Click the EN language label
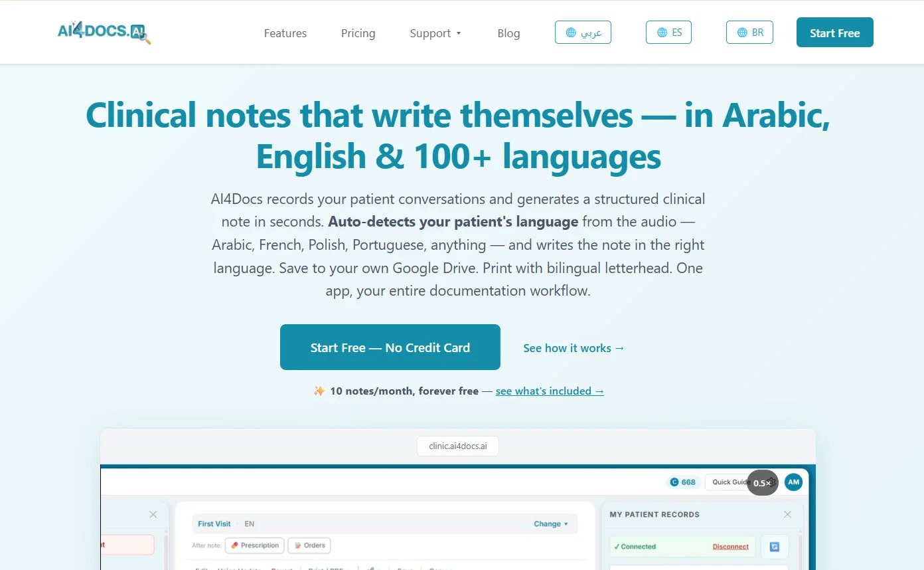Image resolution: width=924 pixels, height=570 pixels. click(x=250, y=523)
